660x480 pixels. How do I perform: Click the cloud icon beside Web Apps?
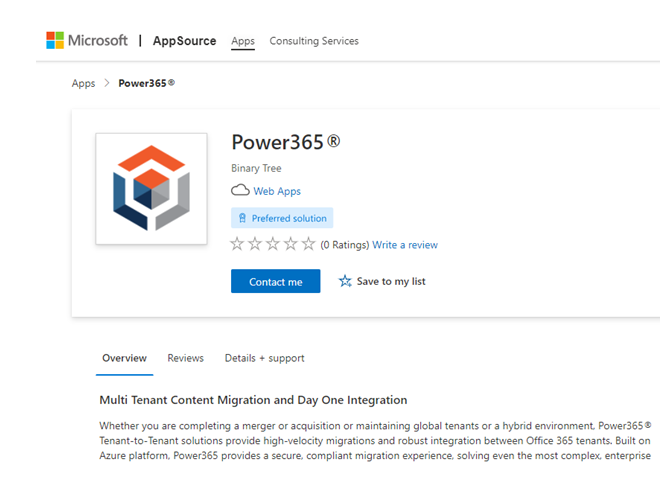tap(240, 190)
